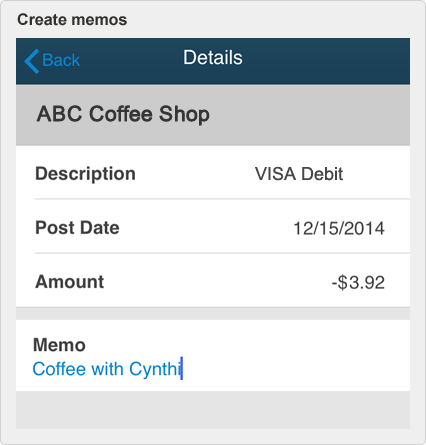Click the Create memos caption

point(72,20)
